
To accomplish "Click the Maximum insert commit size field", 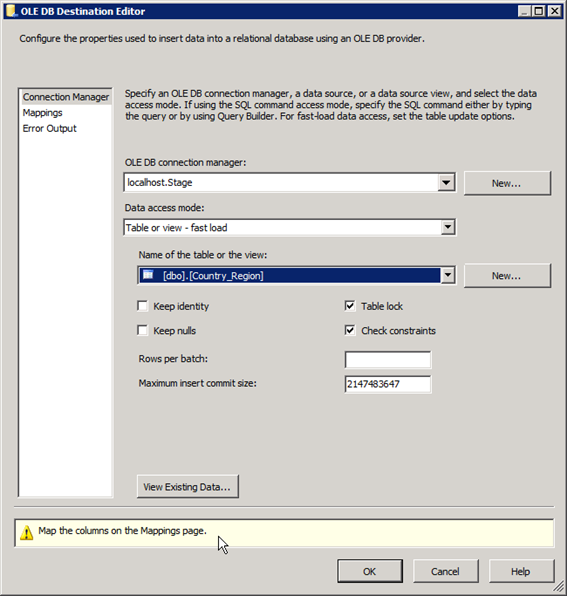I will point(388,384).
